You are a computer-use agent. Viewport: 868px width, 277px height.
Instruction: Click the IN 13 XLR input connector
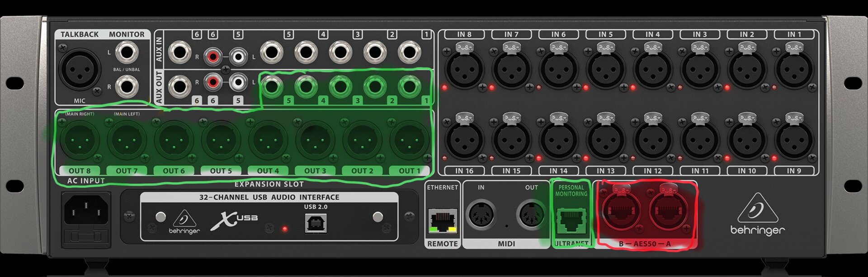point(606,139)
